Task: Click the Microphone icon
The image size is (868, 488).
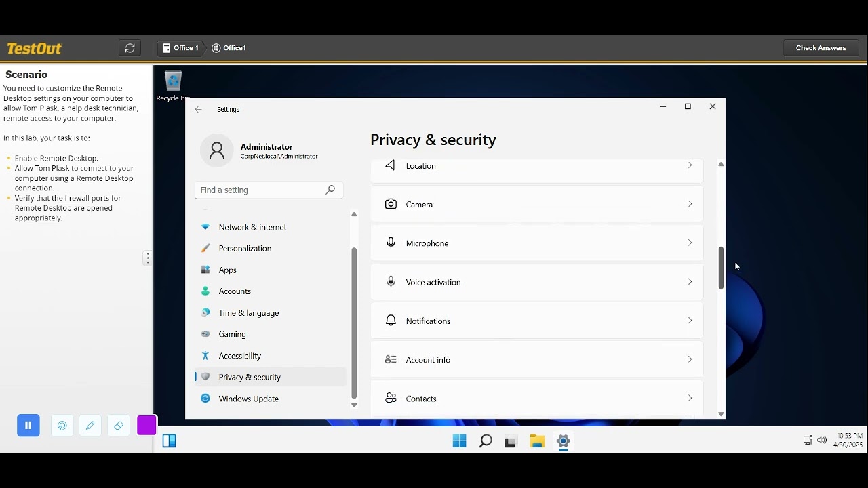Action: 391,243
